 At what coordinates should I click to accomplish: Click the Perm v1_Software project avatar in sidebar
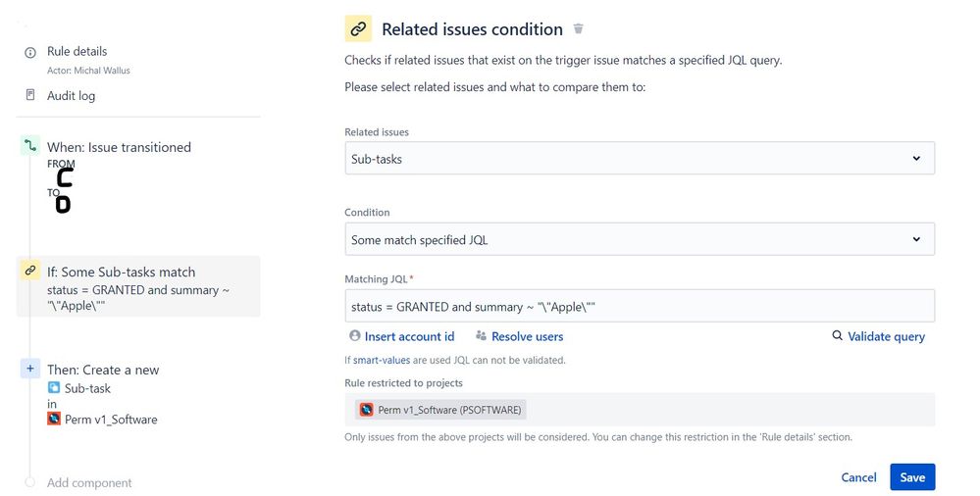pos(54,419)
